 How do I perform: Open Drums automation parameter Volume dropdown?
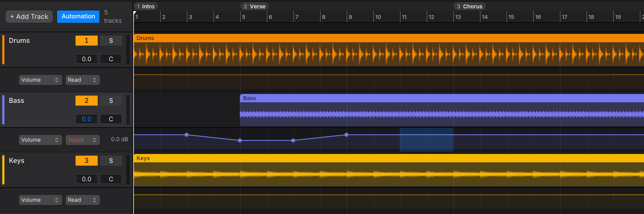coord(40,80)
